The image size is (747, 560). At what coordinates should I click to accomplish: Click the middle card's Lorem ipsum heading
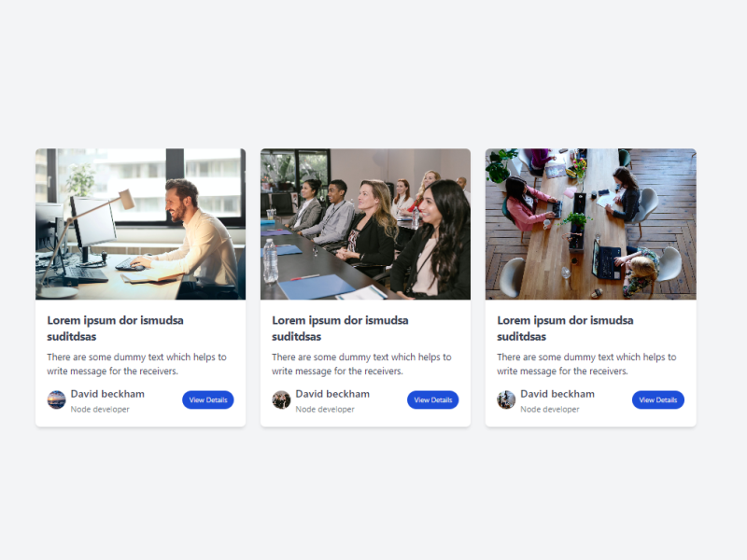(340, 329)
